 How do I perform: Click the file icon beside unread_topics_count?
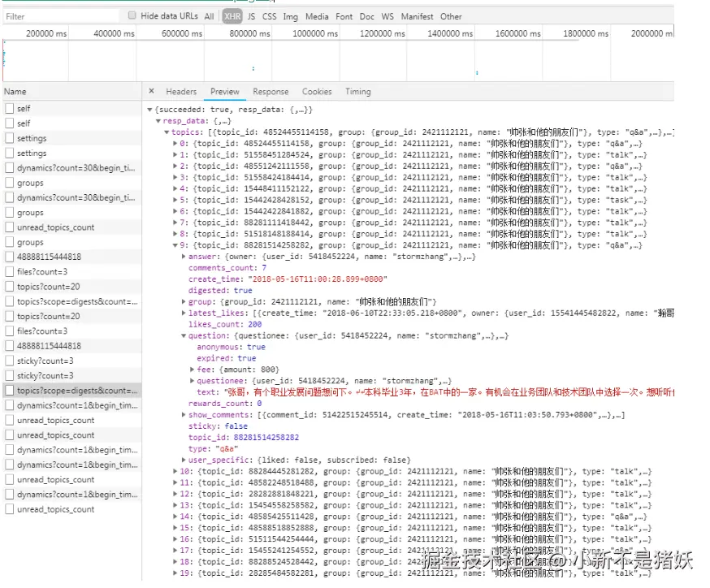10,227
